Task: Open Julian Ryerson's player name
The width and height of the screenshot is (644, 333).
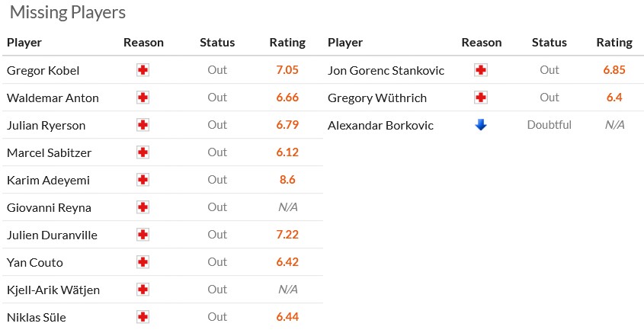Action: coord(46,125)
